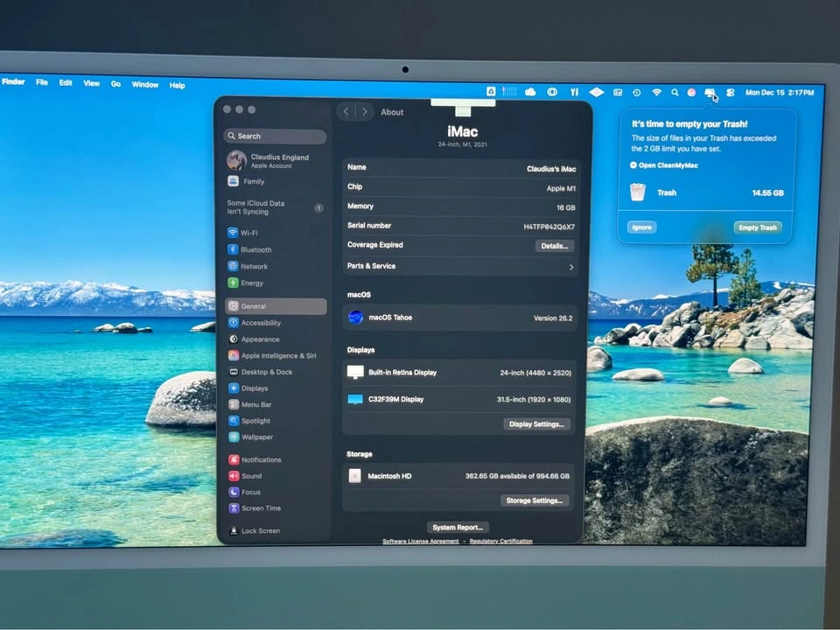This screenshot has width=840, height=630.
Task: Open Displays in the sidebar list
Action: click(249, 388)
